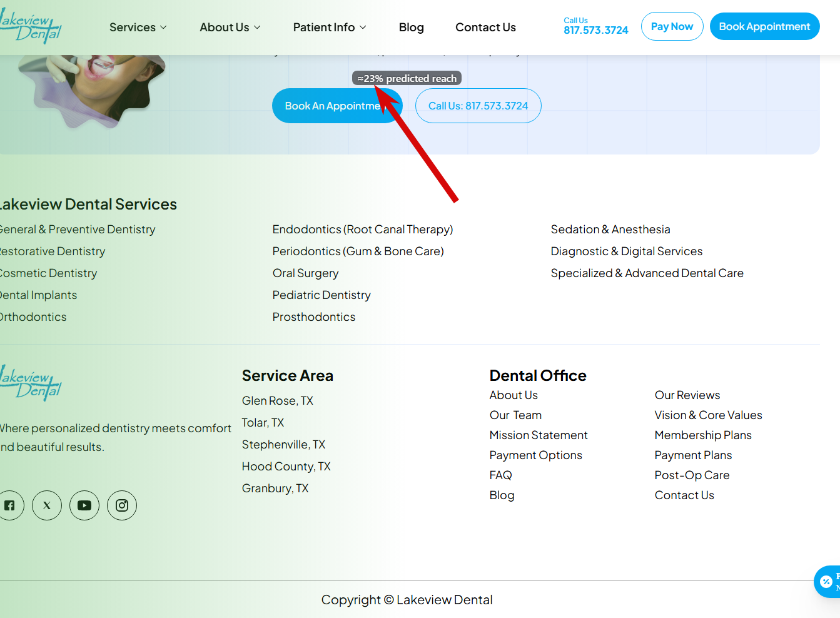Image resolution: width=840 pixels, height=618 pixels.
Task: Open the Cosmetic Dentistry link
Action: pos(48,273)
